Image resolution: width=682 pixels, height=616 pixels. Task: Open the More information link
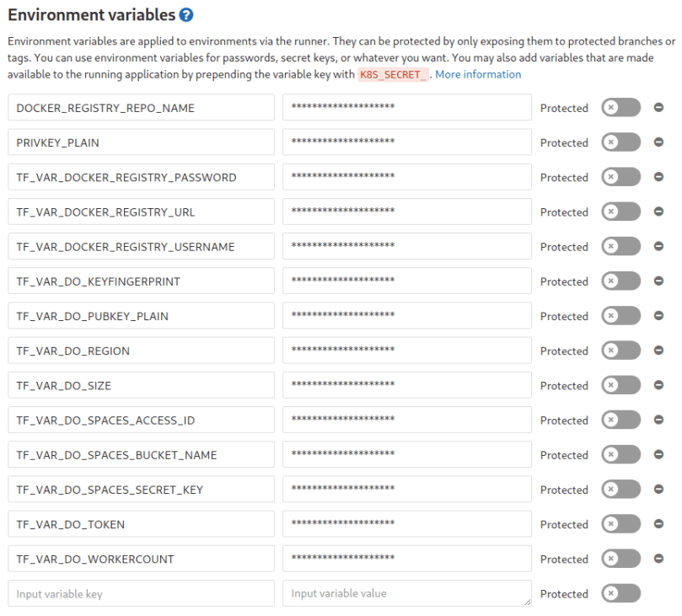pyautogui.click(x=478, y=74)
